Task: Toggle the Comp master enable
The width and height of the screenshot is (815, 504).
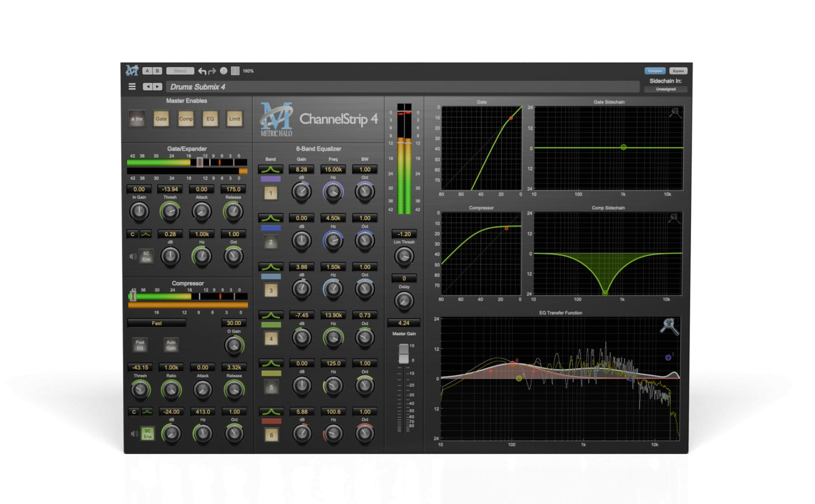Action: click(x=186, y=119)
